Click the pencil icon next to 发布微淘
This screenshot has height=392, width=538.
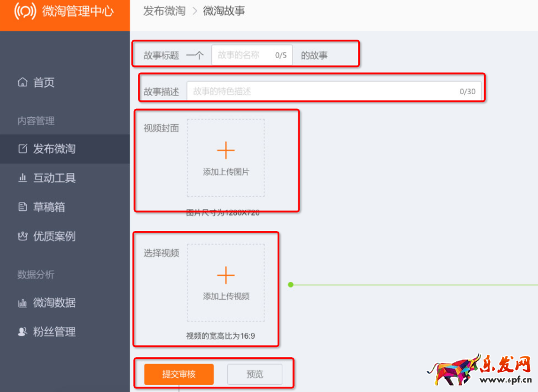pyautogui.click(x=22, y=149)
